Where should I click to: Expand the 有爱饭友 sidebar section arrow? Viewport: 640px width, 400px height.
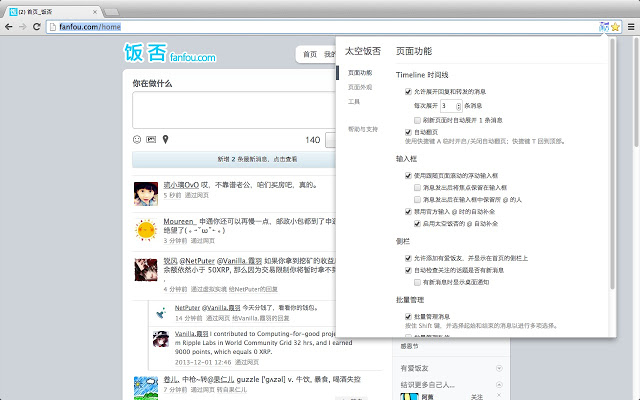499,368
